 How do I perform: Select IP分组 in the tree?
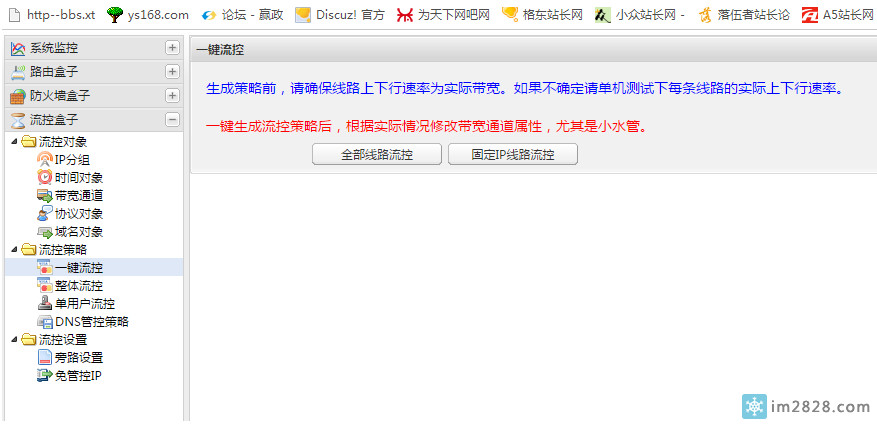tap(73, 160)
